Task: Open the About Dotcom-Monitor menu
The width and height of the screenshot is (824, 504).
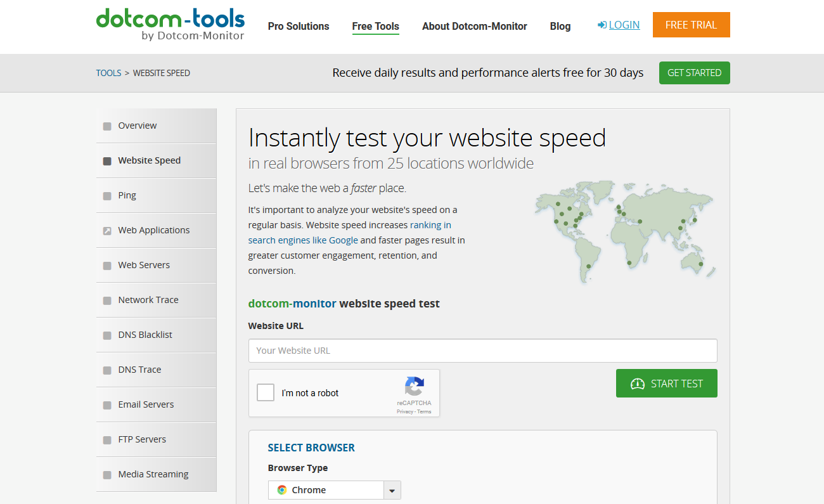Action: [475, 26]
